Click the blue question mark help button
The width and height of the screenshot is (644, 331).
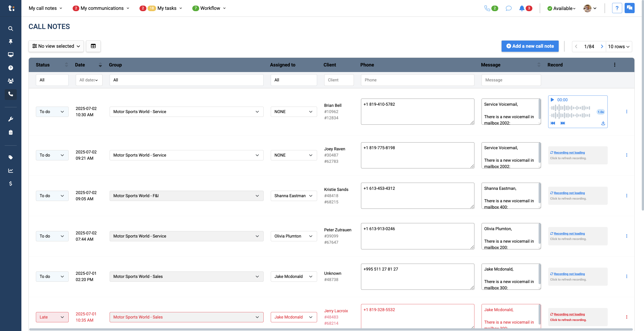point(617,8)
